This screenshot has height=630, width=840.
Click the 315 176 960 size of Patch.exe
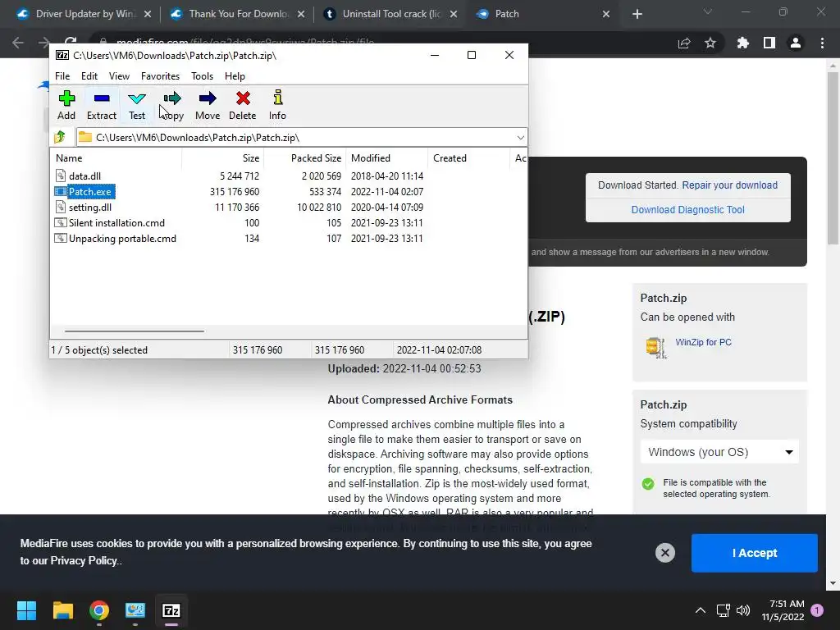point(235,191)
